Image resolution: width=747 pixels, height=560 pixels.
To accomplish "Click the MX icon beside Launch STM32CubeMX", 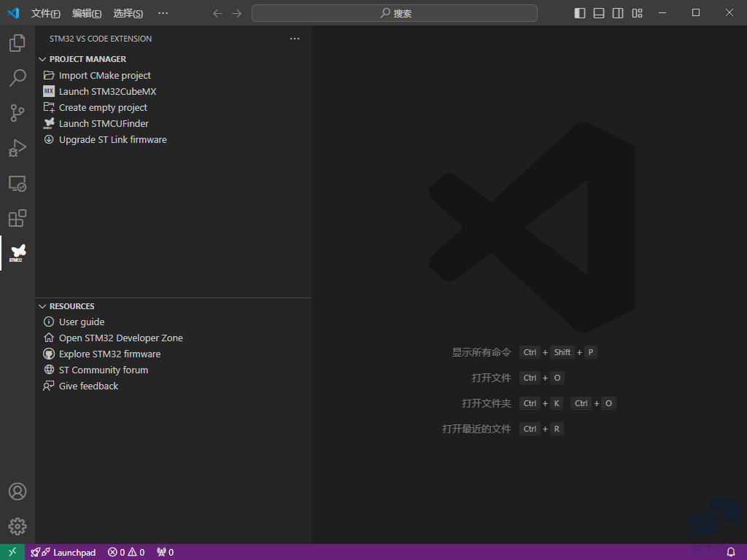I will 49,91.
